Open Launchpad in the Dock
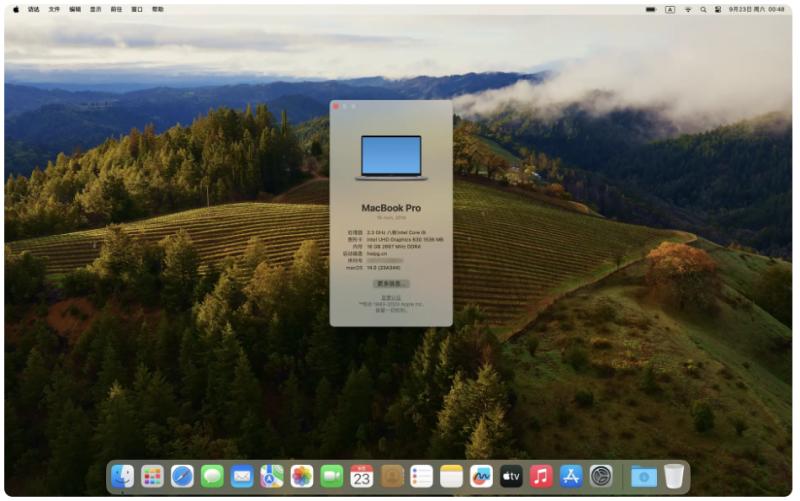The width and height of the screenshot is (800, 501). coord(152,477)
